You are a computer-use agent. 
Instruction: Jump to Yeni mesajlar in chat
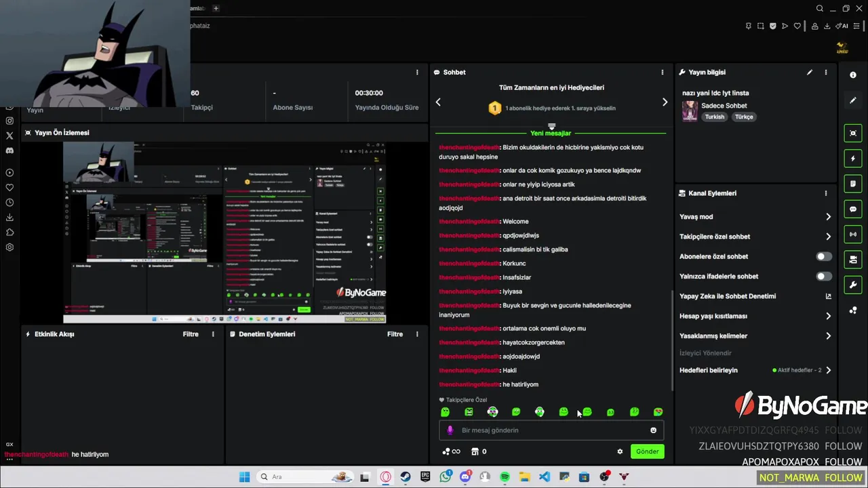(x=551, y=134)
